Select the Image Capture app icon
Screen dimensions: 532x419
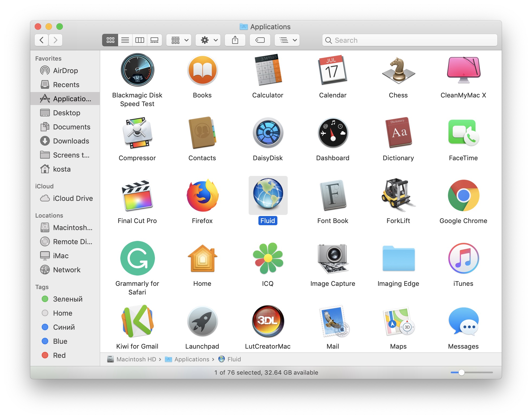click(x=333, y=258)
